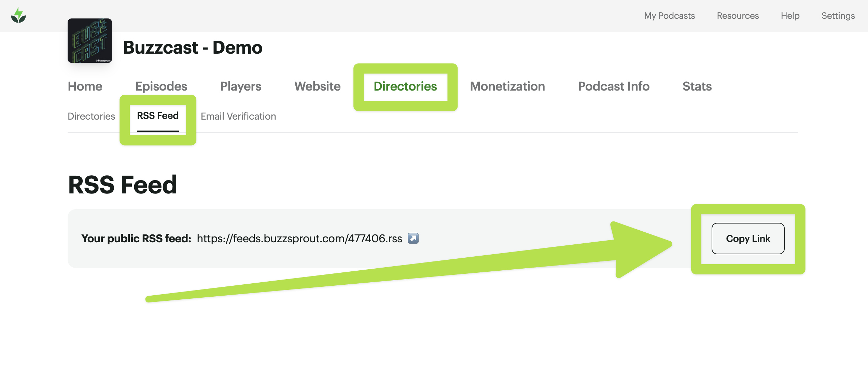Open the Episodes tab

click(161, 86)
